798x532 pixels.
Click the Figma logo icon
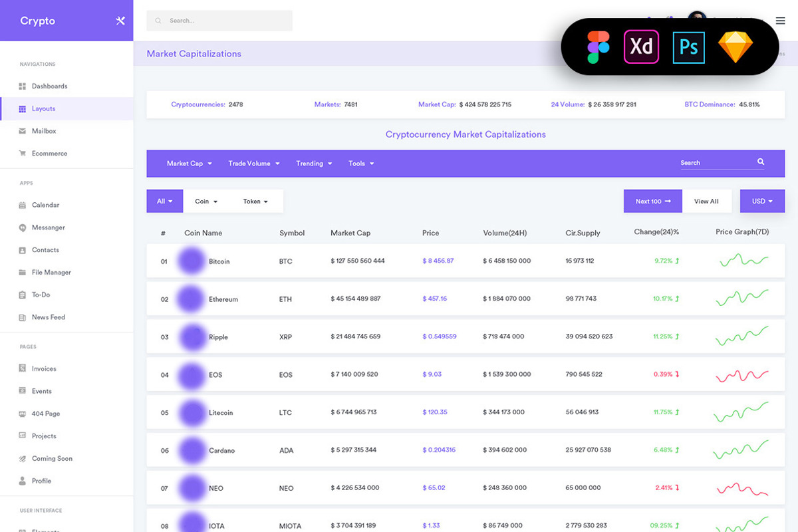(598, 47)
